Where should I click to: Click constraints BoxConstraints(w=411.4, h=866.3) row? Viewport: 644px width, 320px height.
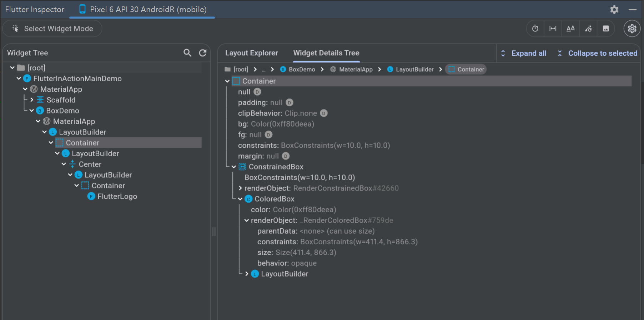point(337,242)
